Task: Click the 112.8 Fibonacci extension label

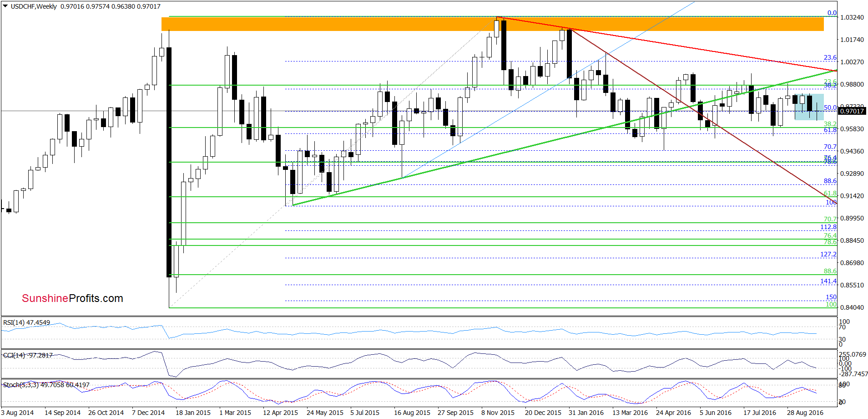Action: click(828, 227)
